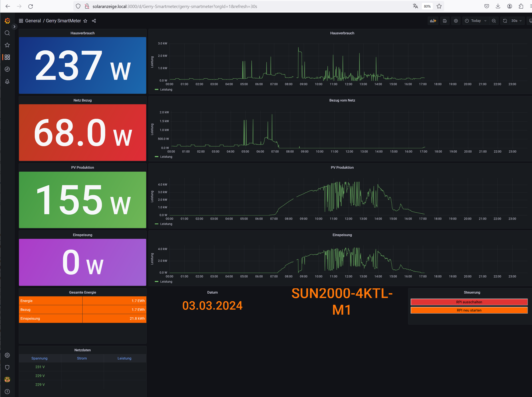The width and height of the screenshot is (532, 397).
Task: Share the dashboard via share icon
Action: coord(94,21)
